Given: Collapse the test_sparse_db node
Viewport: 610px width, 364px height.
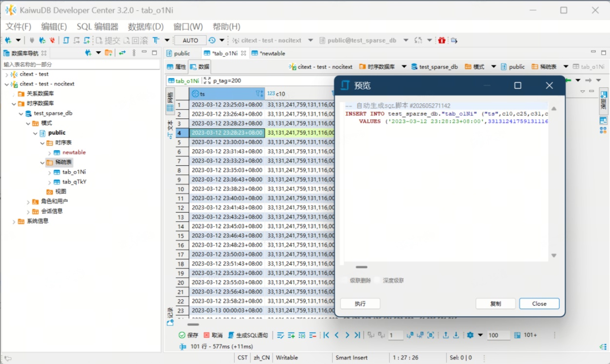Looking at the screenshot, I should click(20, 113).
